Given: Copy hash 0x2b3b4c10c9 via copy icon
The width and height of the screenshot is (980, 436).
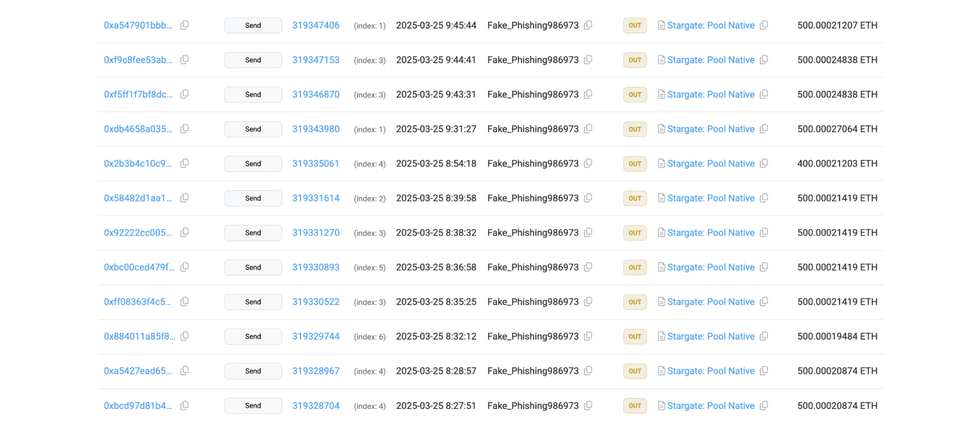Looking at the screenshot, I should [x=185, y=163].
